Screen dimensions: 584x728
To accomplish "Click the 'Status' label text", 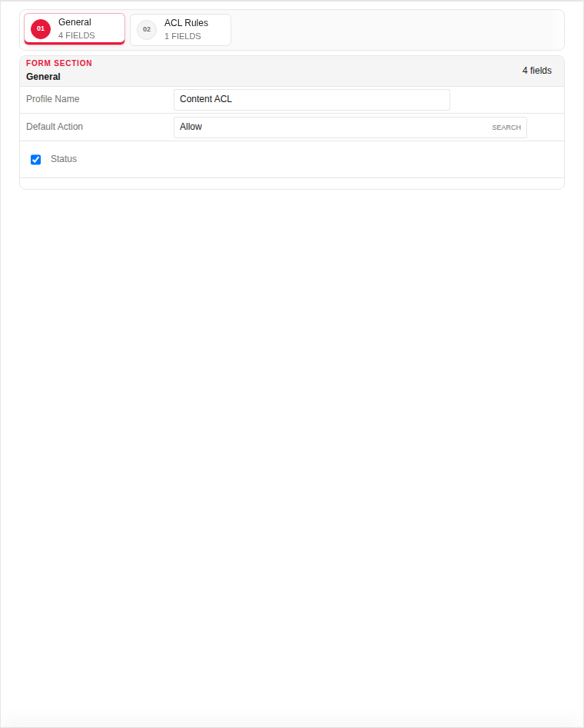I will tap(64, 159).
